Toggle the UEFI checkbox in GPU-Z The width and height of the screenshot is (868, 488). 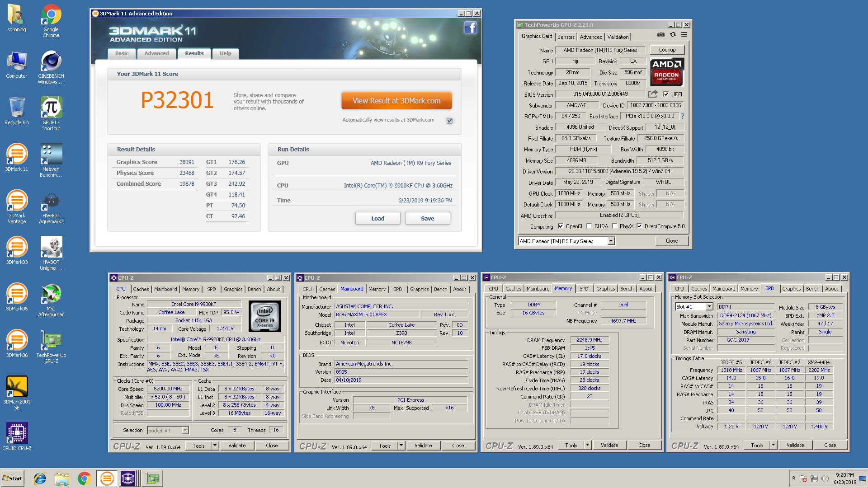(x=665, y=94)
